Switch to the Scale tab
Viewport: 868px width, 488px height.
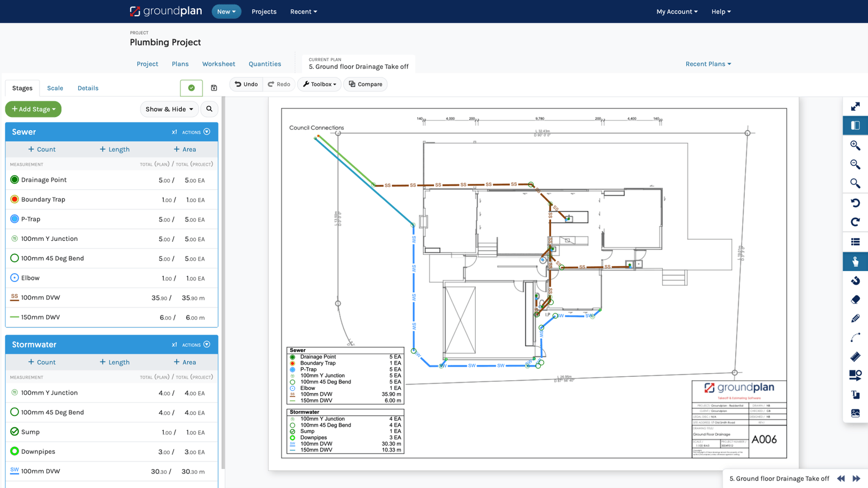click(x=55, y=88)
